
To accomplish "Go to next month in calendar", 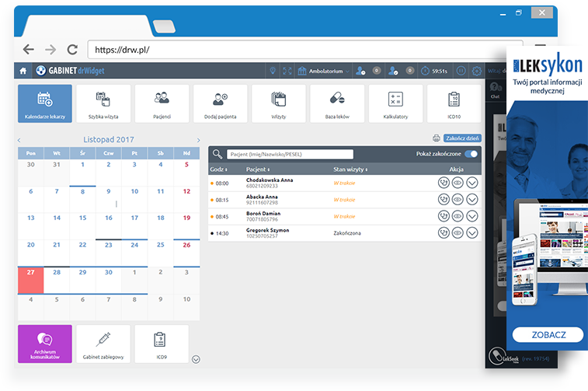I will [x=198, y=140].
